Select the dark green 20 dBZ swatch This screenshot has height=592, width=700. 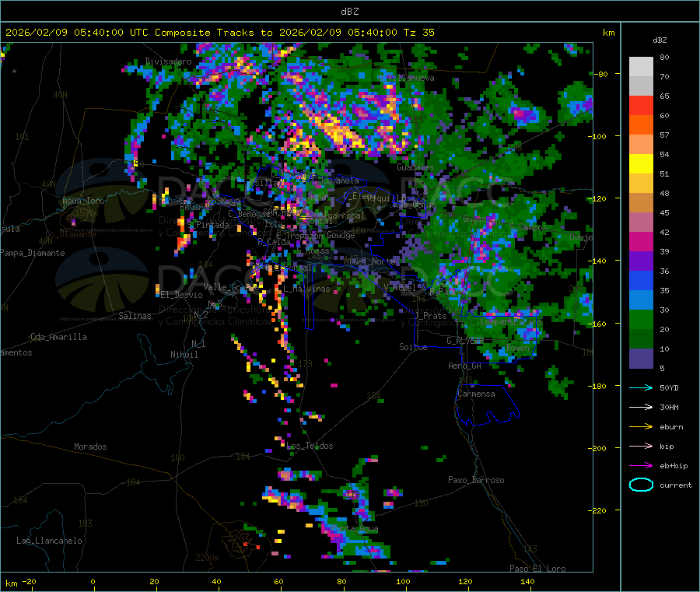tap(641, 338)
